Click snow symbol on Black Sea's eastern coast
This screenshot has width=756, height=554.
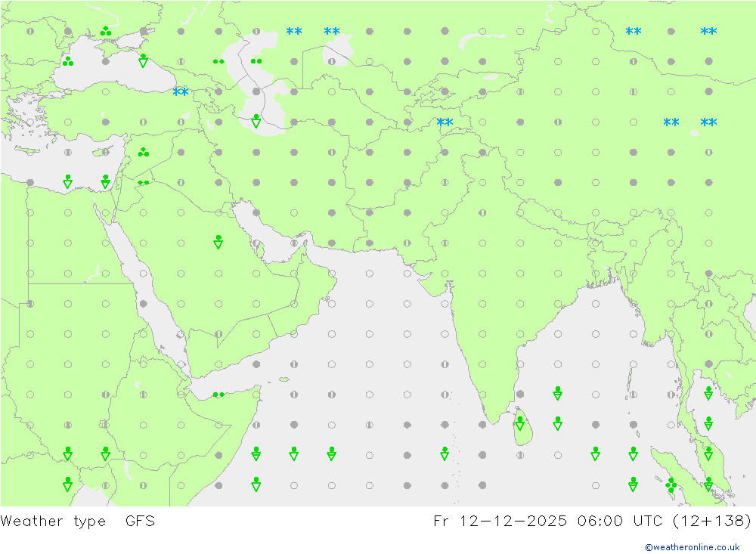point(181,92)
